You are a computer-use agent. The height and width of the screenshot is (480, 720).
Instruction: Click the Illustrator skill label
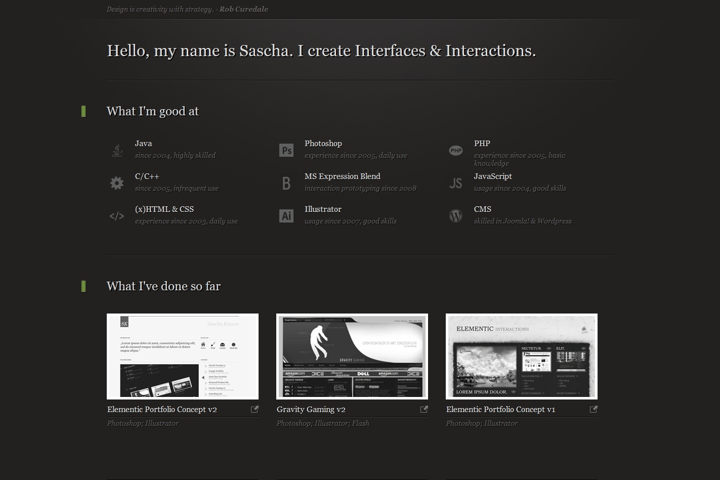click(323, 209)
